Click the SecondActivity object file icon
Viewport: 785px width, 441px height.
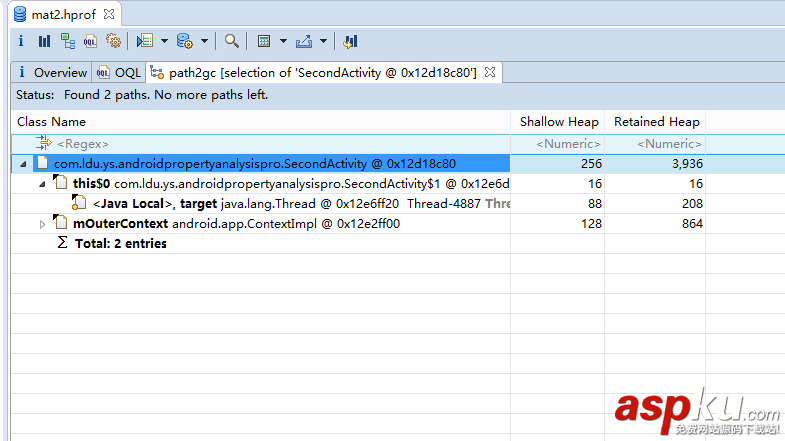click(x=43, y=163)
